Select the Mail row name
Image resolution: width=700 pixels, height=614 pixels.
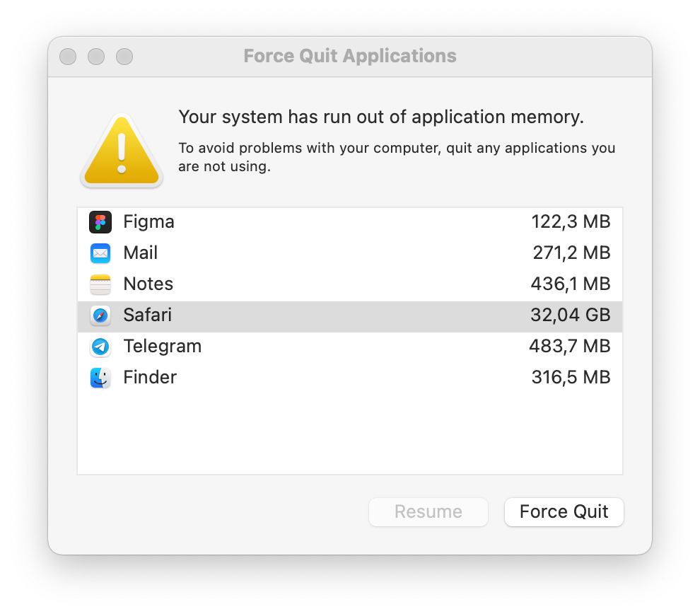140,253
